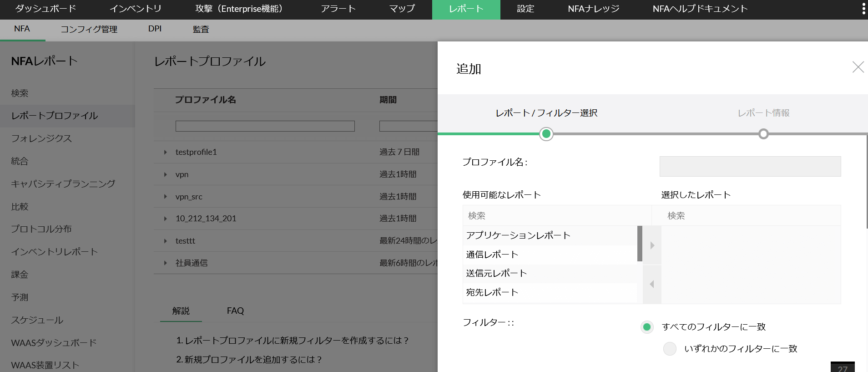Open the vertical three-dot options menu
Viewport: 868px width, 372px height.
click(x=863, y=9)
